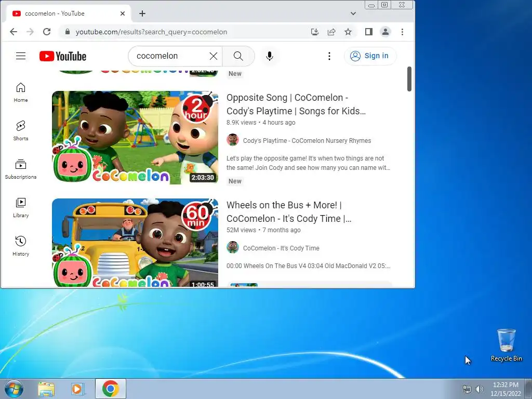Open Library in sidebar
The height and width of the screenshot is (399, 532).
coord(21,208)
